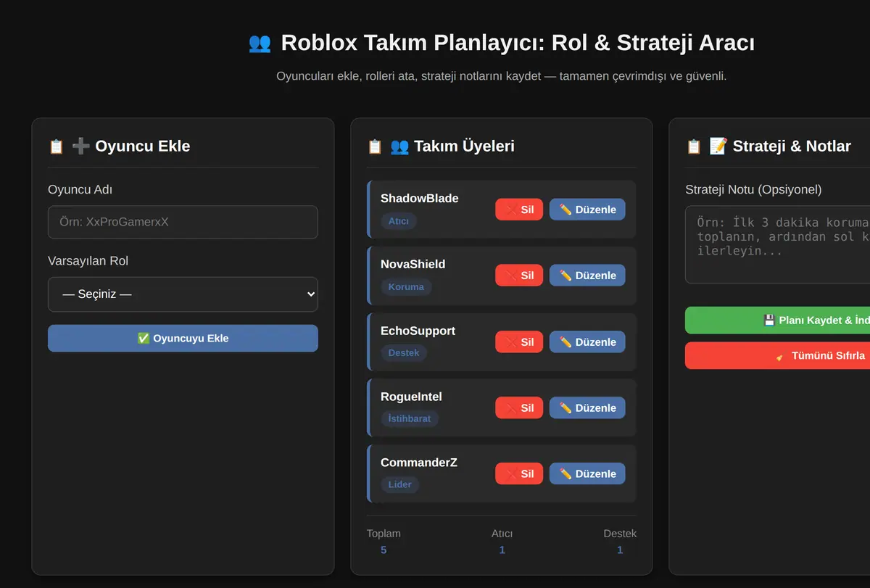Click the İstihbarat role badge
This screenshot has height=588, width=870.
410,419
